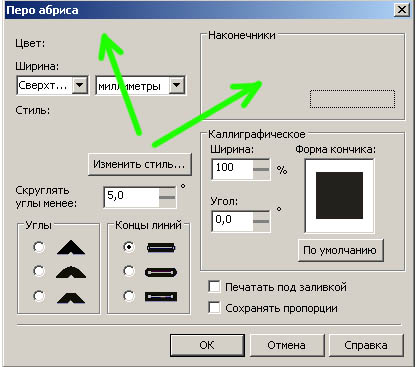This screenshot has height=367, width=417.
Task: Choose the round line cap radio button
Action: [129, 271]
